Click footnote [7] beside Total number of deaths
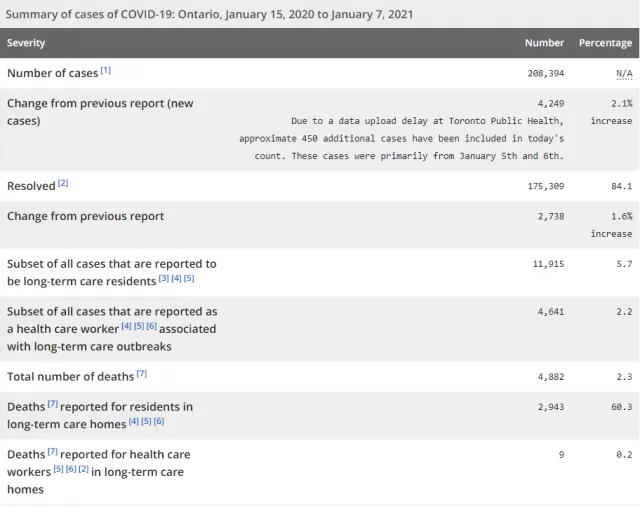This screenshot has width=640, height=506. coord(142,373)
